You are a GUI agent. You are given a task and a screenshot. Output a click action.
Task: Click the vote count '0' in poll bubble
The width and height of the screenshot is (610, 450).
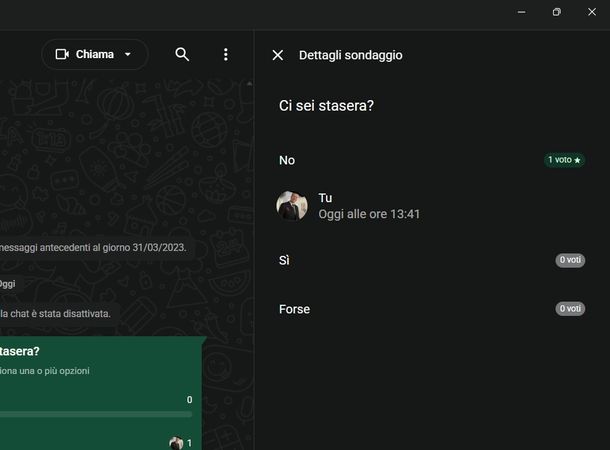point(189,400)
